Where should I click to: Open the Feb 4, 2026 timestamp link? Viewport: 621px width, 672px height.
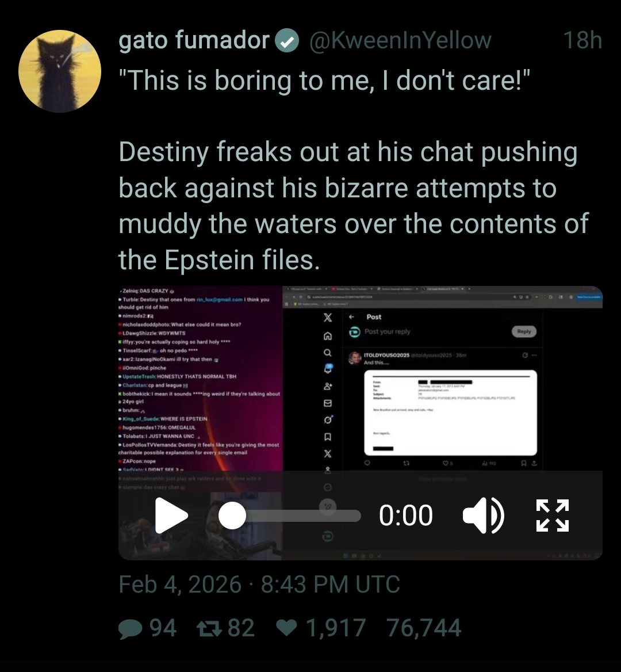[259, 585]
